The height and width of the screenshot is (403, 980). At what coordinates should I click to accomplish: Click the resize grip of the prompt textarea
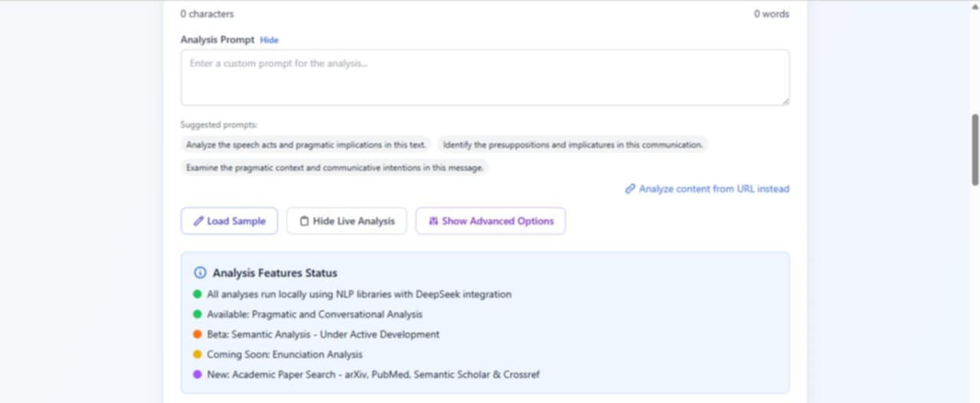[x=785, y=101]
